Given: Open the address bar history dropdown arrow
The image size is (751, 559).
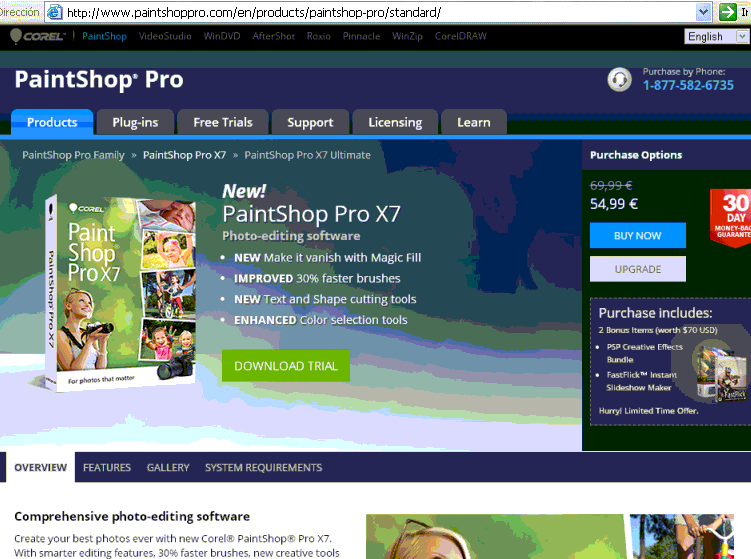Looking at the screenshot, I should click(x=703, y=12).
